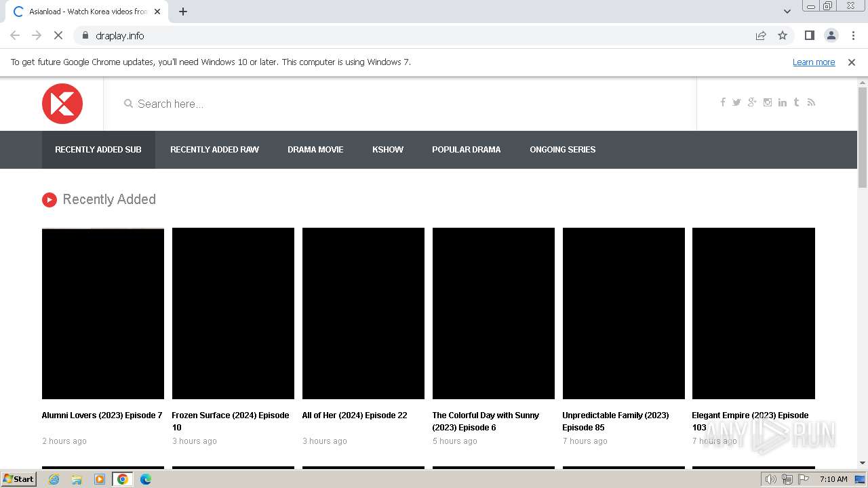Click "2 hours ago" under Alumni Lovers
This screenshot has height=488, width=868.
[x=64, y=441]
